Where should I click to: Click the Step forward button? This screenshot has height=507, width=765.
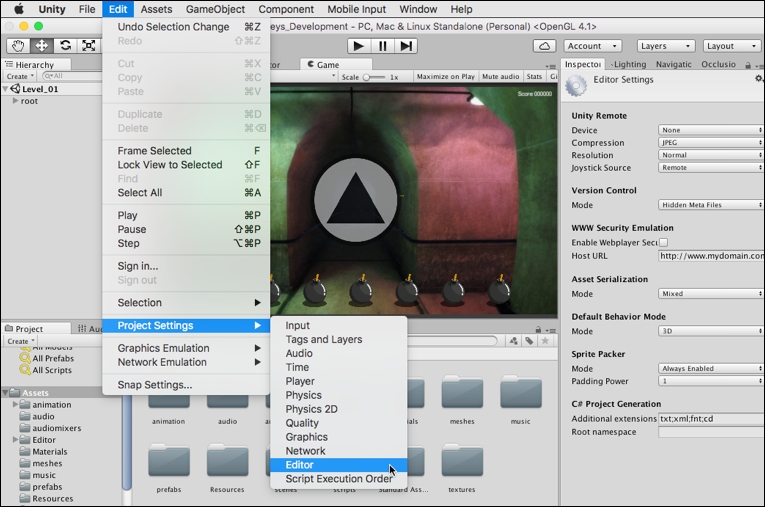click(406, 46)
